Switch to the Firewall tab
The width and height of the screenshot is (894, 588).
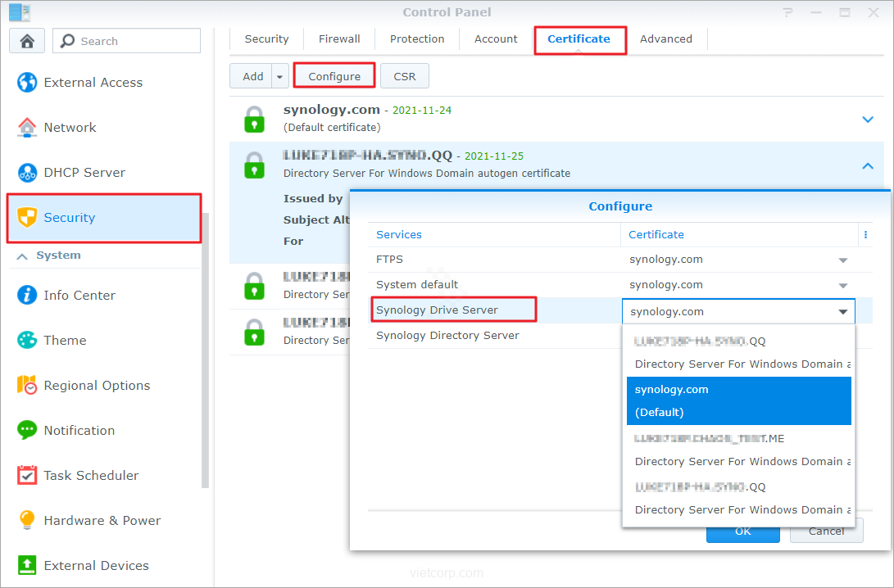point(339,38)
